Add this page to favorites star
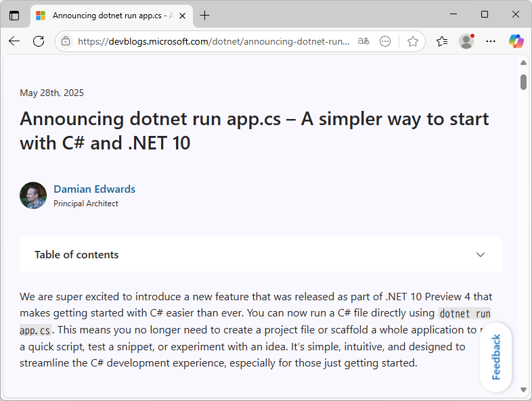The height and width of the screenshot is (401, 532). coord(413,41)
